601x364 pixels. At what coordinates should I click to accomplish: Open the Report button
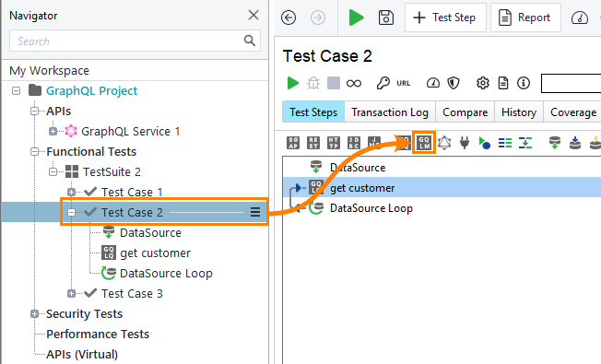[x=525, y=18]
